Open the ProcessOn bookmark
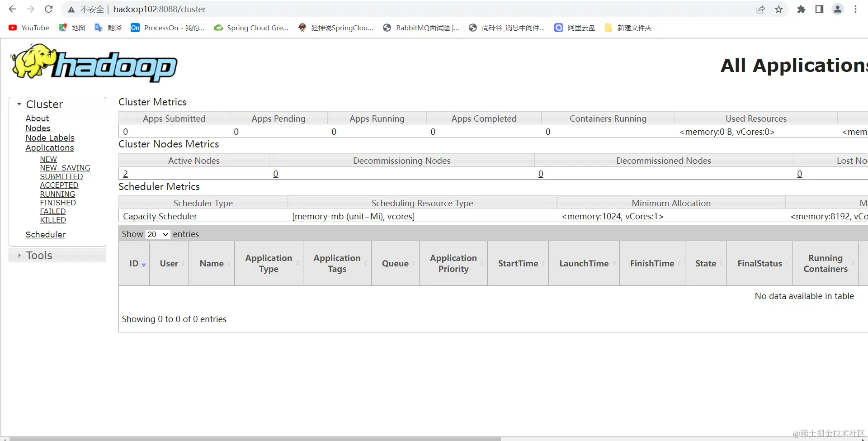 (167, 28)
